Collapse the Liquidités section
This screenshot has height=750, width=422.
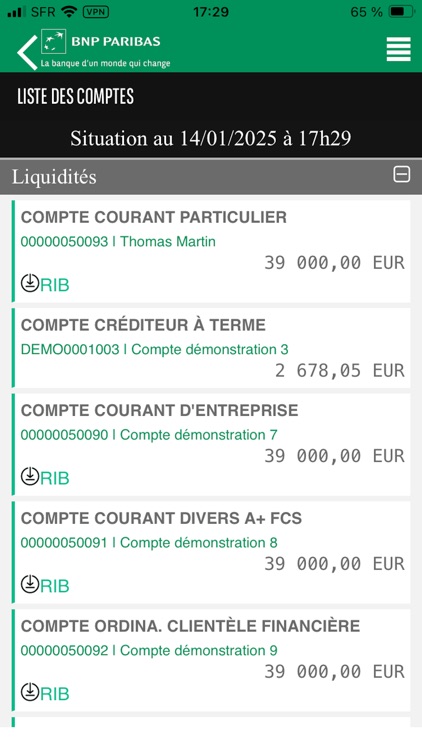click(x=401, y=175)
